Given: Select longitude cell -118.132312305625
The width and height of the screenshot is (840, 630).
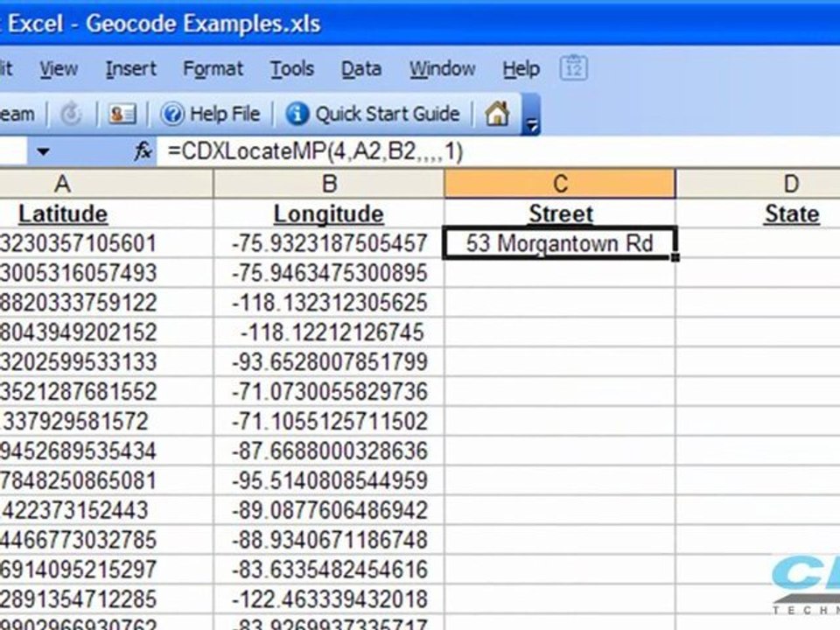Looking at the screenshot, I should (329, 303).
